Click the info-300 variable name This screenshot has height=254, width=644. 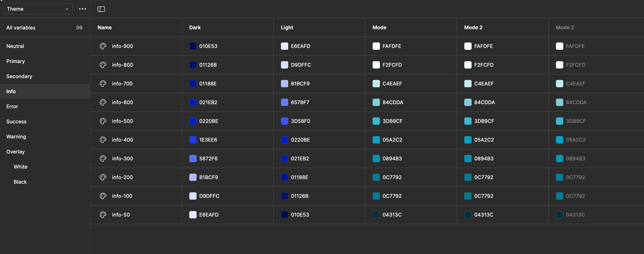click(122, 159)
